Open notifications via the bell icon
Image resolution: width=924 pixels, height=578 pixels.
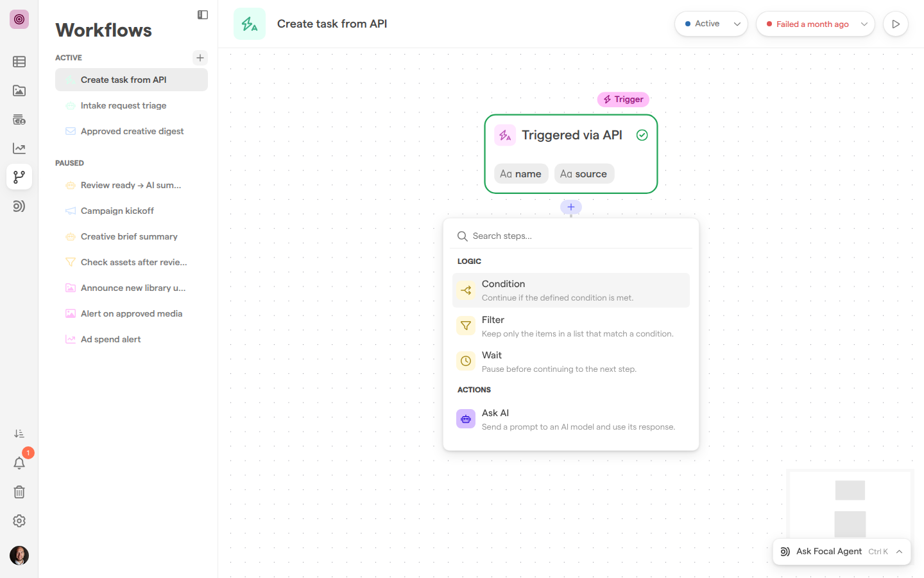pos(19,463)
